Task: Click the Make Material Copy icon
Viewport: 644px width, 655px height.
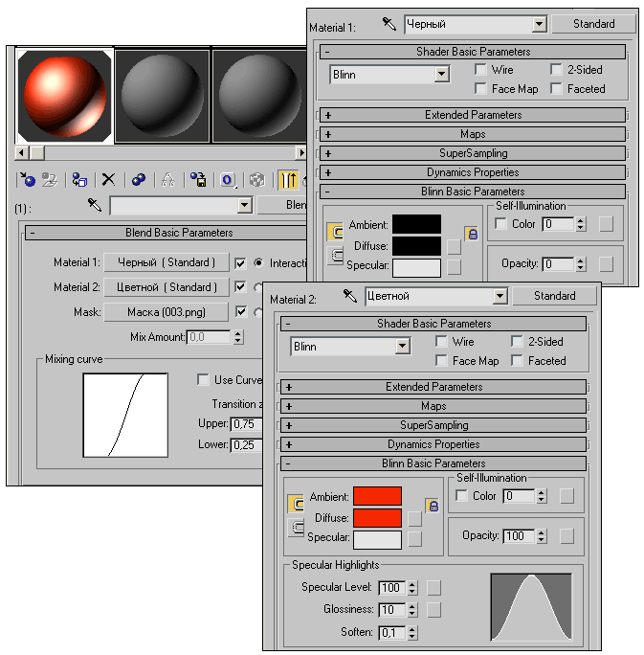Action: tap(139, 179)
